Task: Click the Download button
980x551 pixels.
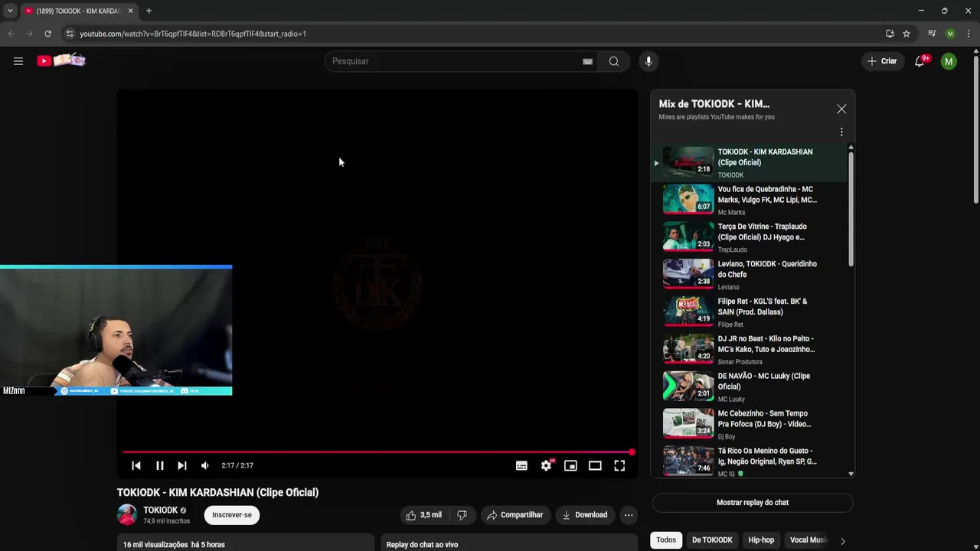Action: coord(585,515)
